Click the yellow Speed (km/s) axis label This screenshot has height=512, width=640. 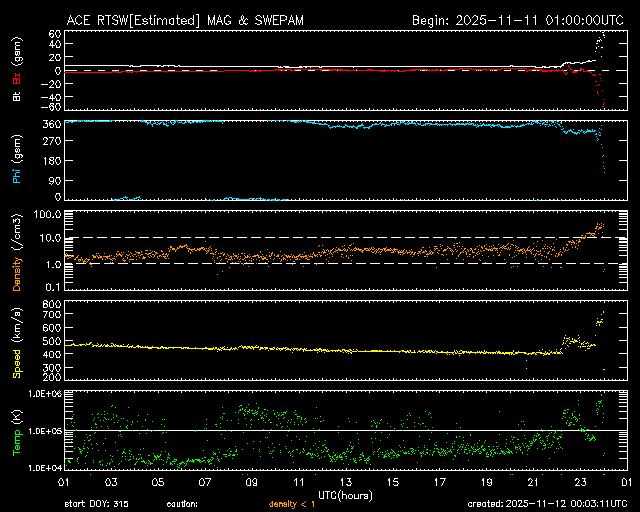tap(17, 343)
